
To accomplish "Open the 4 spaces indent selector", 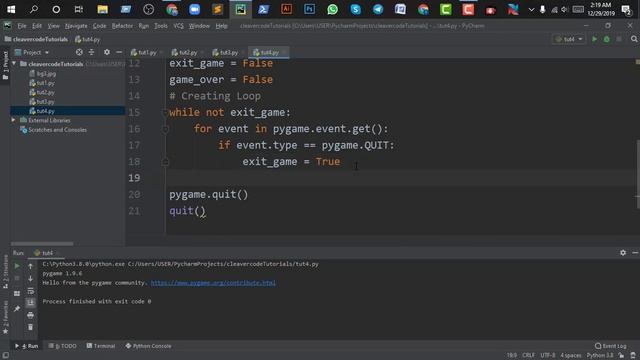I will click(571, 356).
